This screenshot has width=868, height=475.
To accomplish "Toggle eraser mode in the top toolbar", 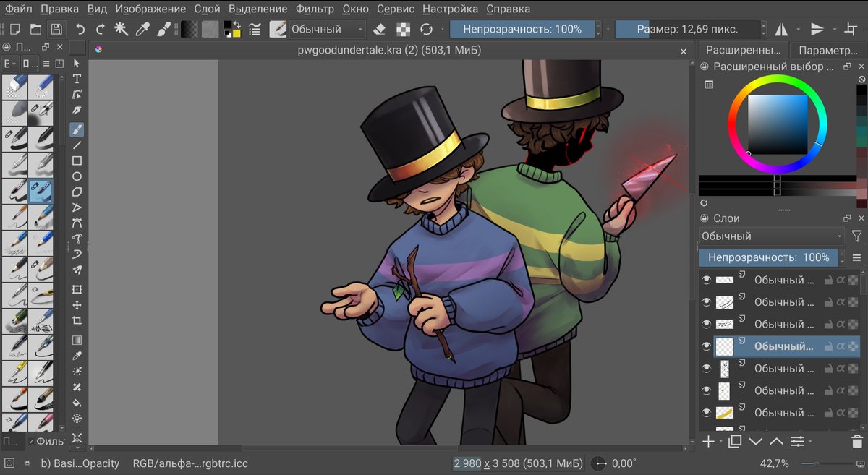I will pos(380,30).
